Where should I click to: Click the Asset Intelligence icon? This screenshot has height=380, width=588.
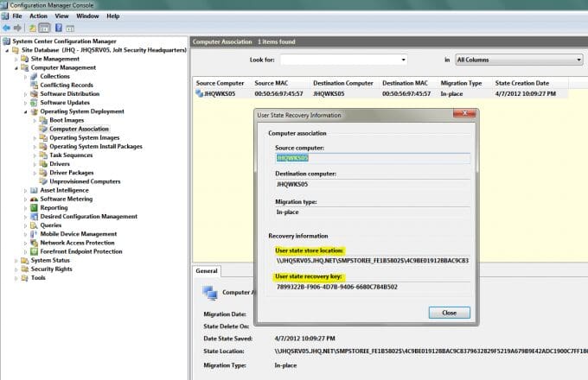point(34,190)
